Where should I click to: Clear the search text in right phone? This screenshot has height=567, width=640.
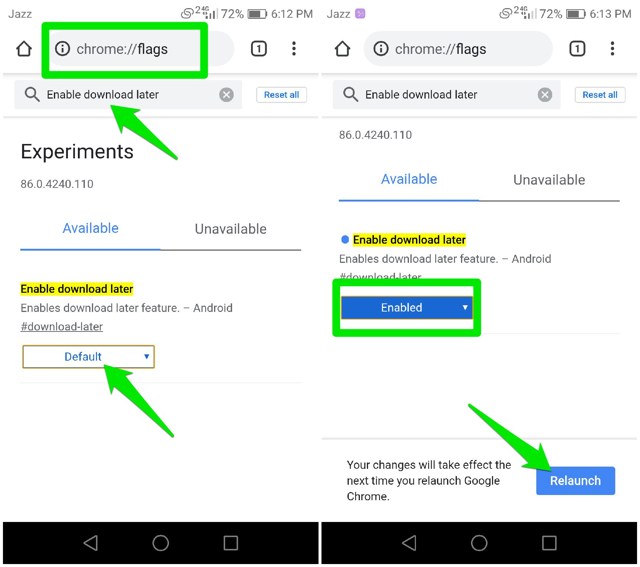click(x=545, y=95)
